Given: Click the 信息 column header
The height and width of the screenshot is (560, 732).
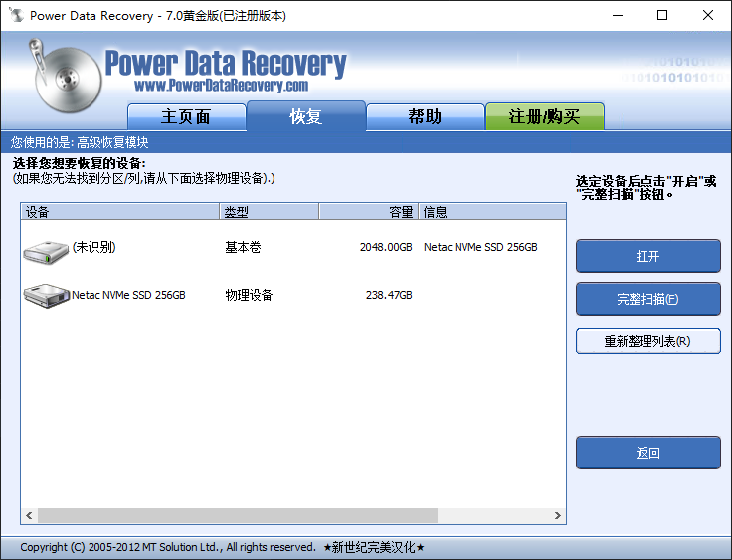Looking at the screenshot, I should [492, 212].
